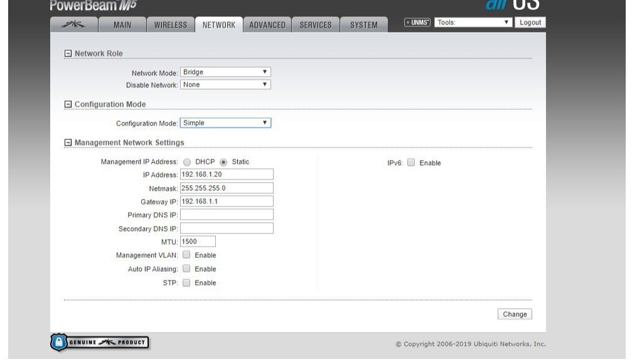Click the Genuine Product shield badge
The height and width of the screenshot is (364, 637).
pos(100,343)
